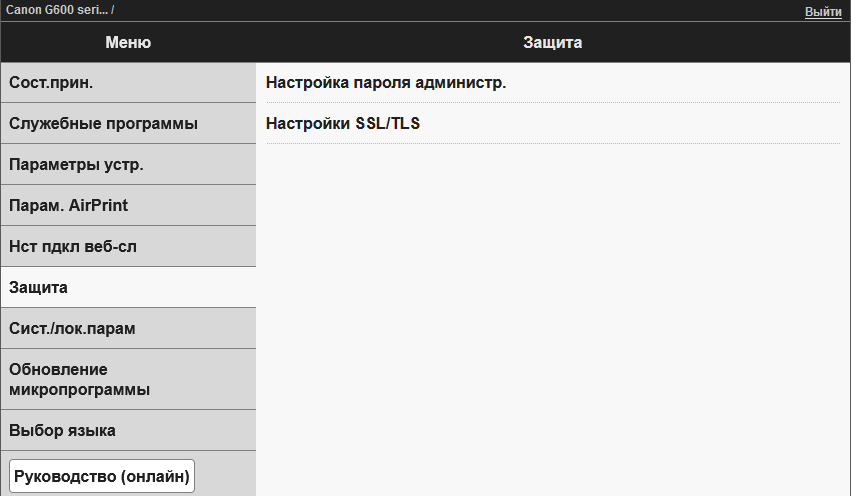Open Сист./лок.парам menu entry

127,329
